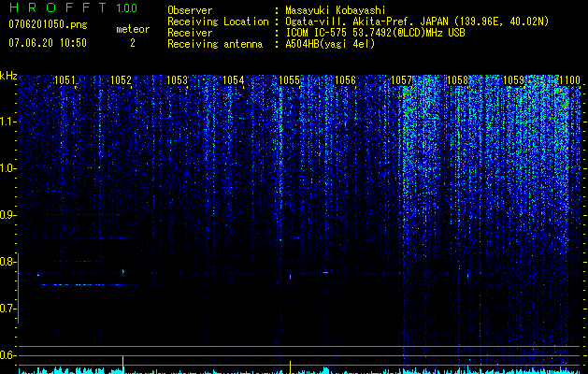Click the cyan dashed horizontal signal line near 0.75 kHz
Image resolution: width=588 pixels, height=374 pixels.
[x=87, y=285]
